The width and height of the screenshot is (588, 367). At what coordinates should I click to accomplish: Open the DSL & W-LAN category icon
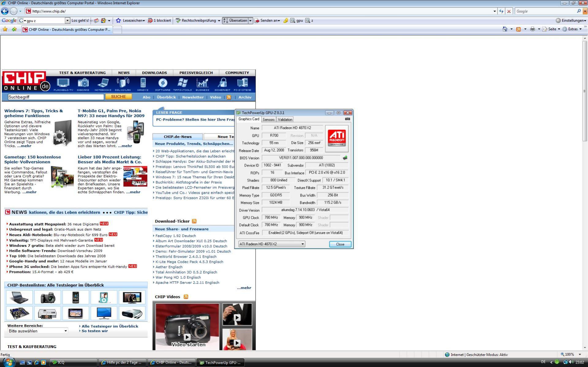point(123,84)
